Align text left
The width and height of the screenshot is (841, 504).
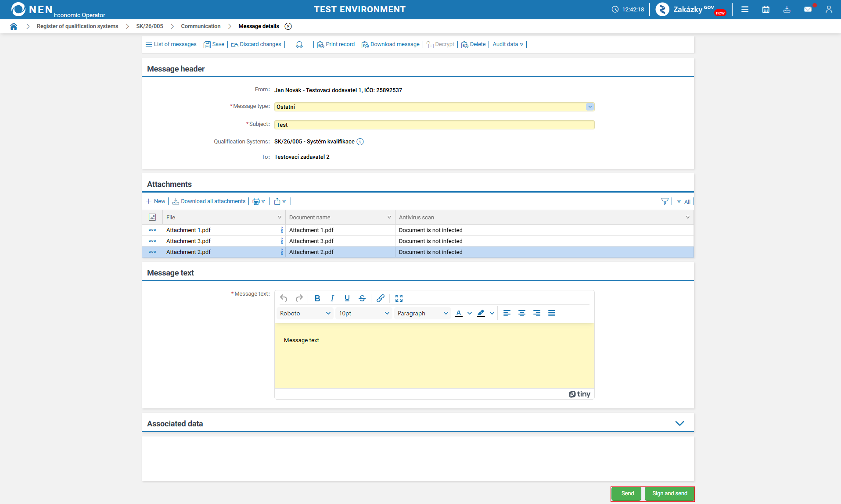coord(507,313)
